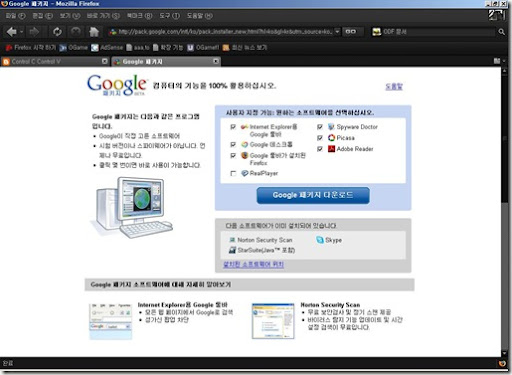Click the scrollbar down arrow
Screen dimensions: 512x375
(505, 353)
